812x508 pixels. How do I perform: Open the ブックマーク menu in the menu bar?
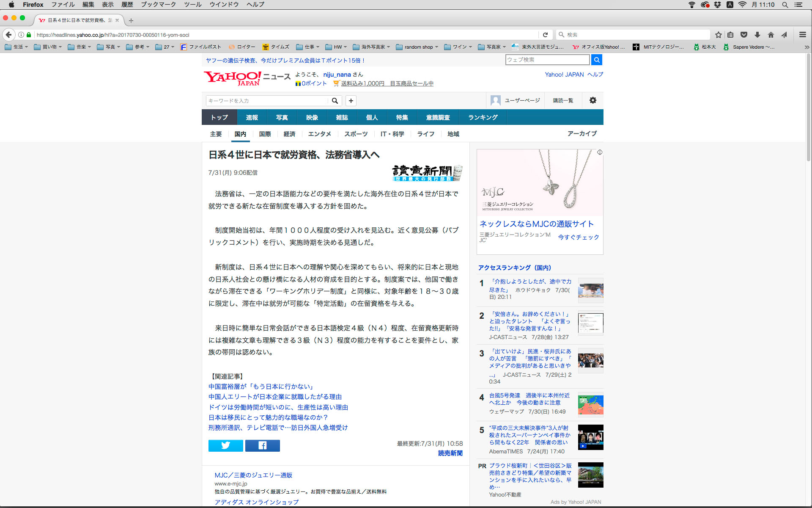click(158, 5)
